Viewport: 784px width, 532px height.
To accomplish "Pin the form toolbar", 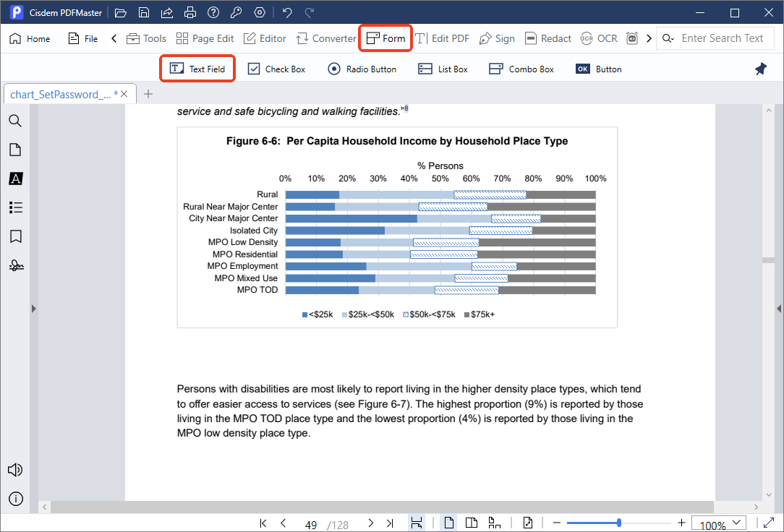I will click(761, 69).
